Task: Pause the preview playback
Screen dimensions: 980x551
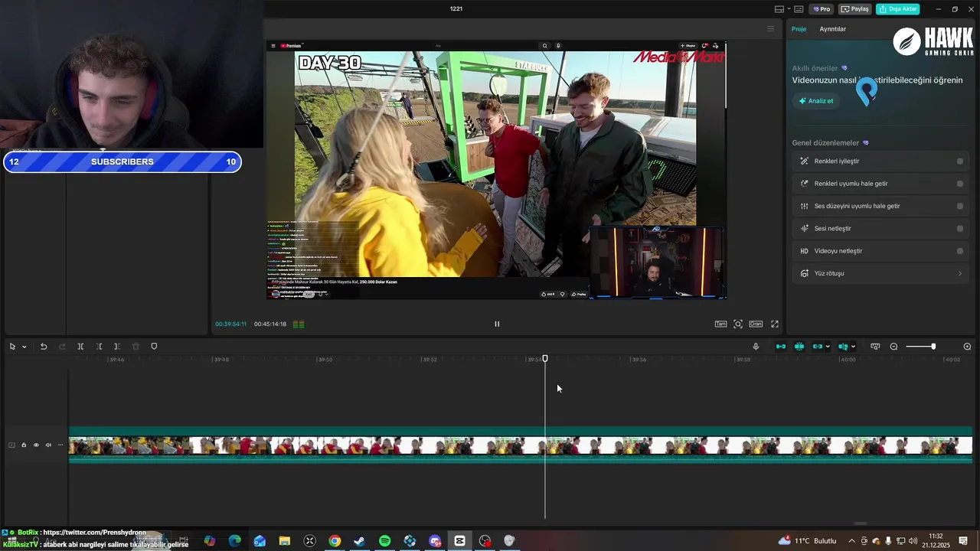Action: tap(497, 324)
